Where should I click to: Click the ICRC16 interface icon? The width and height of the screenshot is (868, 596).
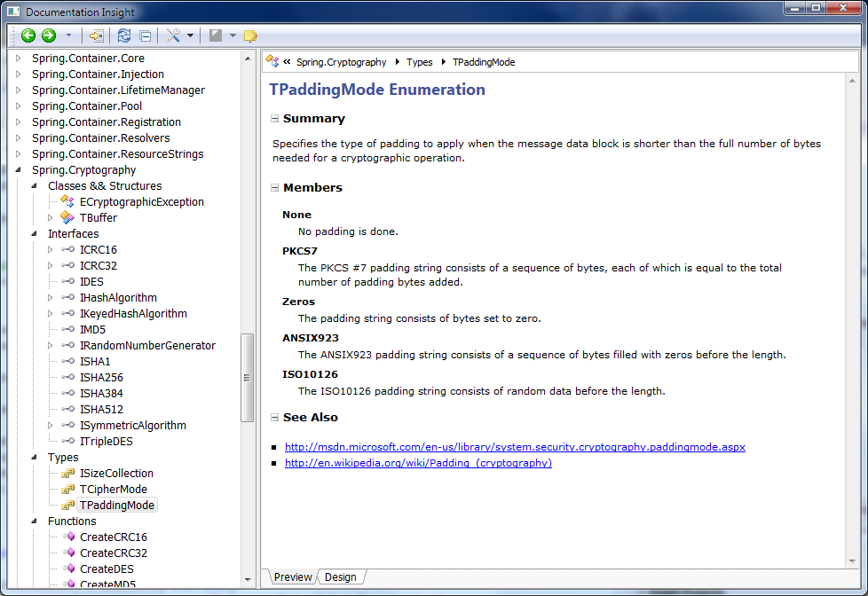click(x=67, y=249)
